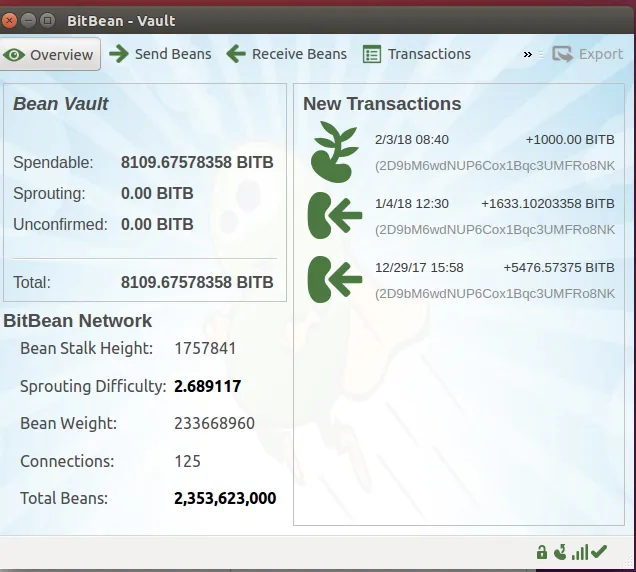Maximize the BitBean Vault window
This screenshot has width=636, height=572.
tap(47, 20)
